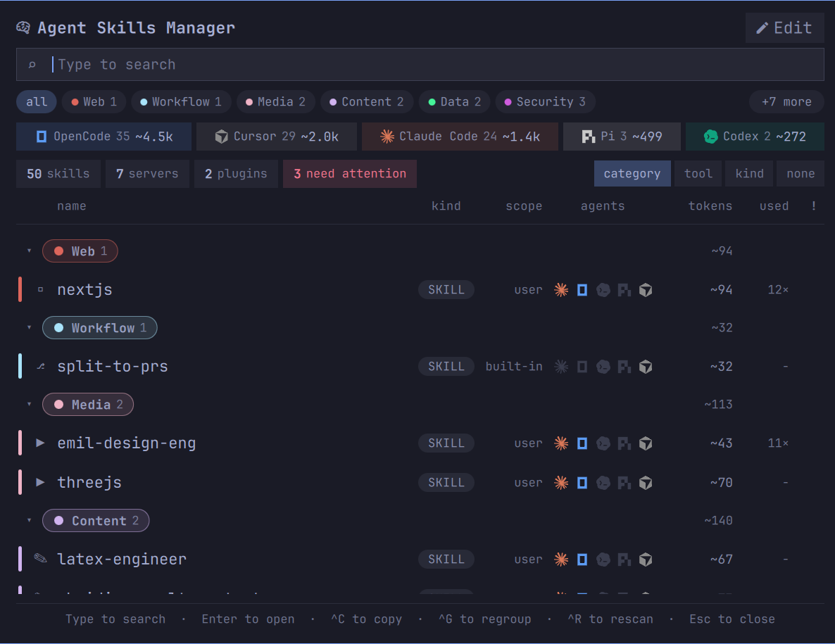Filter by Claude Code 24 agent
The height and width of the screenshot is (644, 835).
coord(460,137)
